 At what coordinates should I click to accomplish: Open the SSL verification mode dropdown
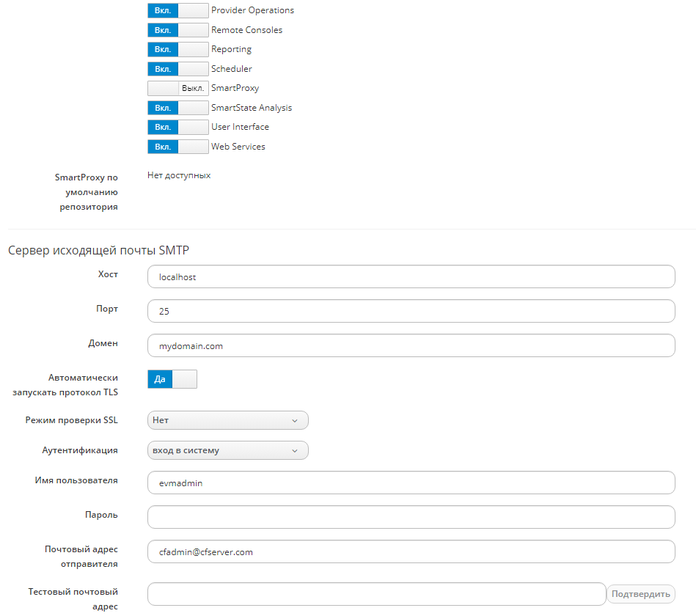click(x=227, y=420)
